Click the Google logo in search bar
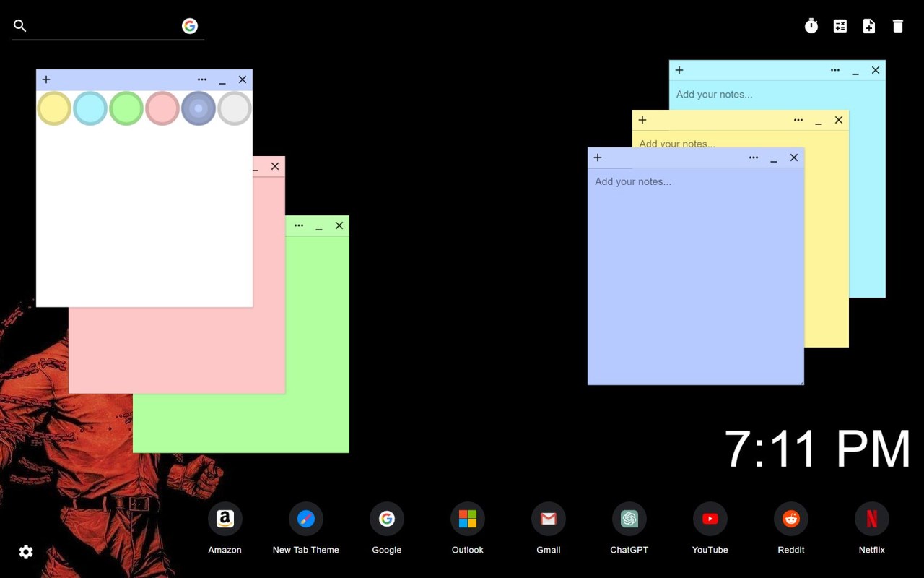The image size is (924, 578). point(190,26)
